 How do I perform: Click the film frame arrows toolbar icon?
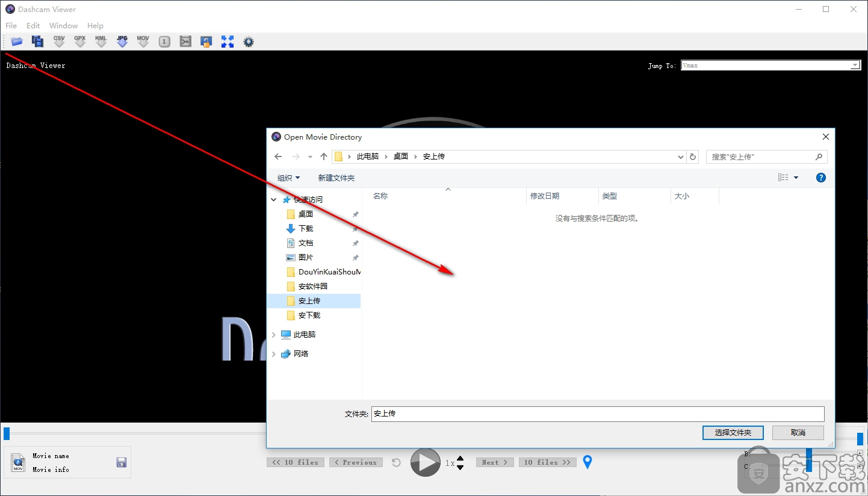[x=185, y=42]
